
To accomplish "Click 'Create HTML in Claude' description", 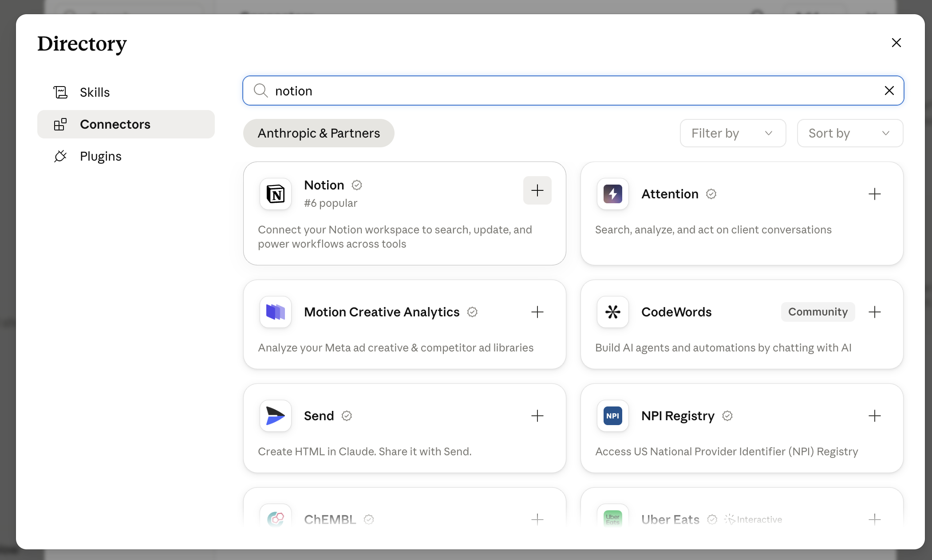I will coord(364,451).
